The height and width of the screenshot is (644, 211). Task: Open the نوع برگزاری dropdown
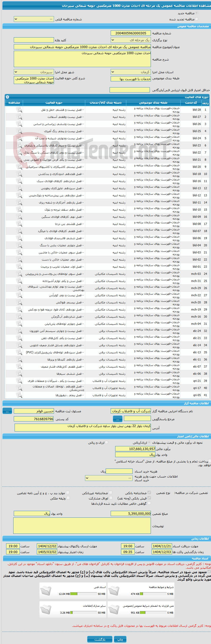(131, 40)
